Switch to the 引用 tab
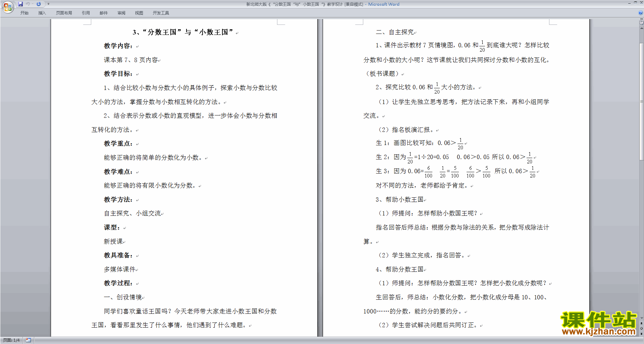The width and height of the screenshot is (644, 344). click(x=86, y=13)
